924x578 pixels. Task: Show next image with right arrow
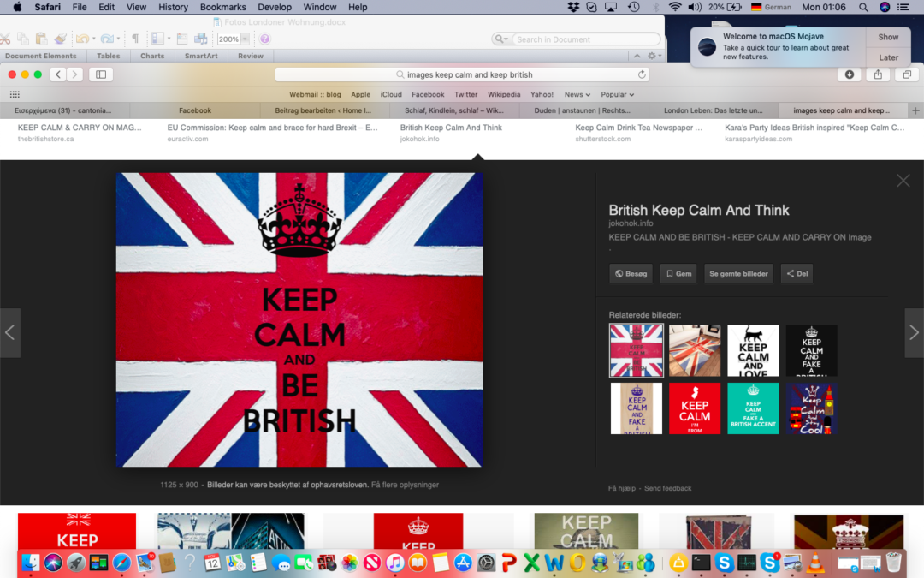[x=914, y=332]
